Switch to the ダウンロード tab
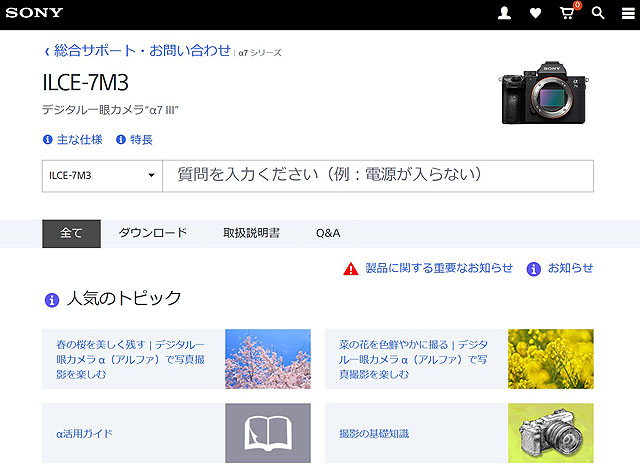 [152, 233]
